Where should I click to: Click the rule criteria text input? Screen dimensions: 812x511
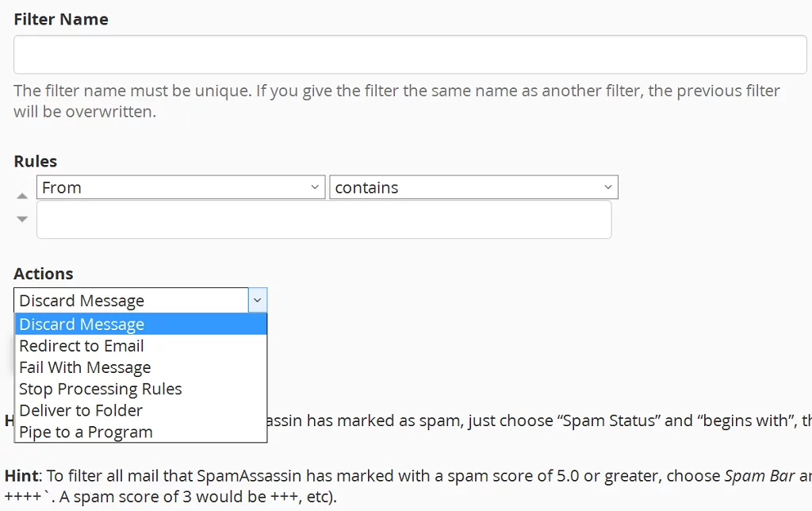pos(324,219)
